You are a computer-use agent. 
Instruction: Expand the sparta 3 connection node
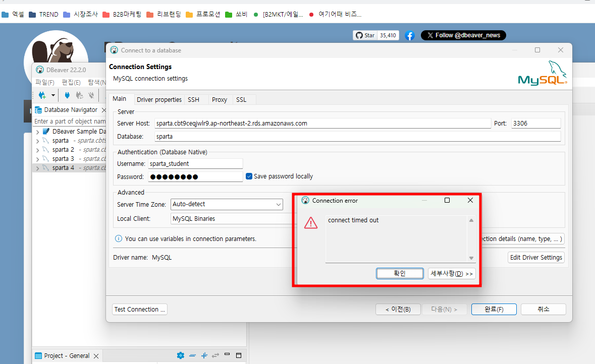pos(37,159)
